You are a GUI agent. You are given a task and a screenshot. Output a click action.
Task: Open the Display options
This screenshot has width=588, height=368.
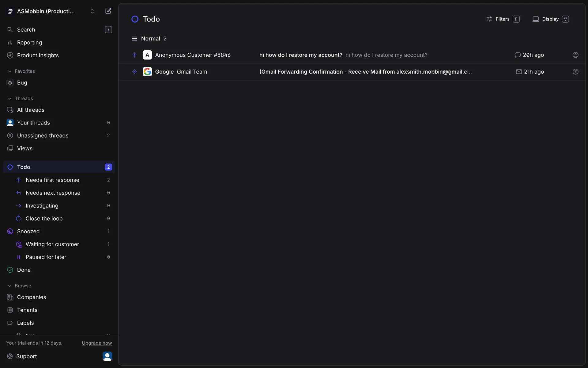click(550, 19)
